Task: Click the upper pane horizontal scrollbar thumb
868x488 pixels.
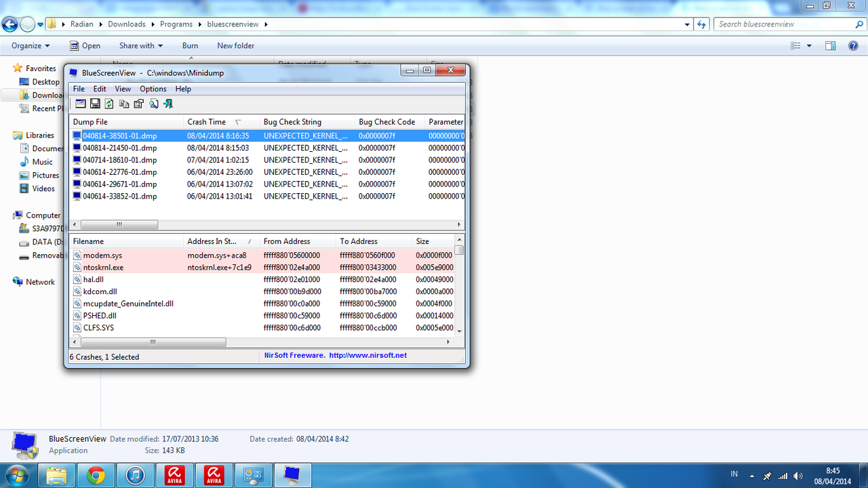Action: pyautogui.click(x=119, y=224)
